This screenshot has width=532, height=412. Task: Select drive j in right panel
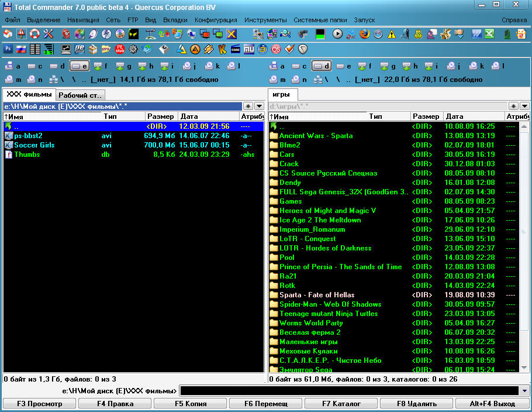pyautogui.click(x=455, y=66)
